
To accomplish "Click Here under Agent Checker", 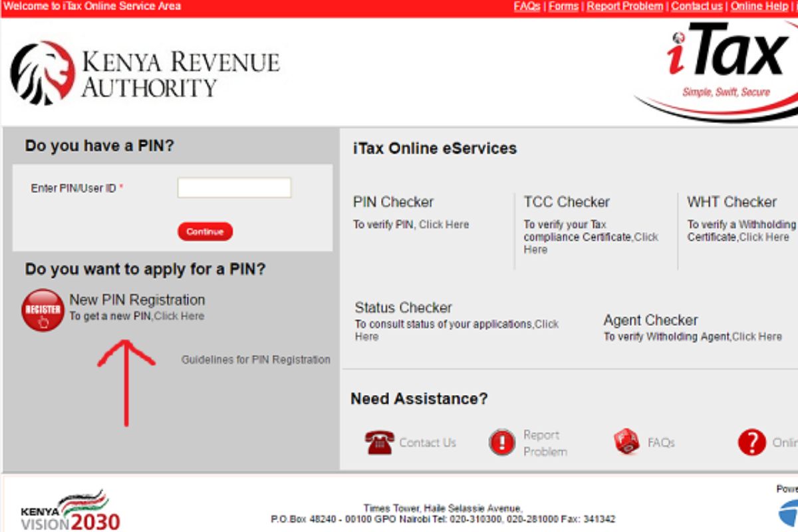I will [x=757, y=337].
